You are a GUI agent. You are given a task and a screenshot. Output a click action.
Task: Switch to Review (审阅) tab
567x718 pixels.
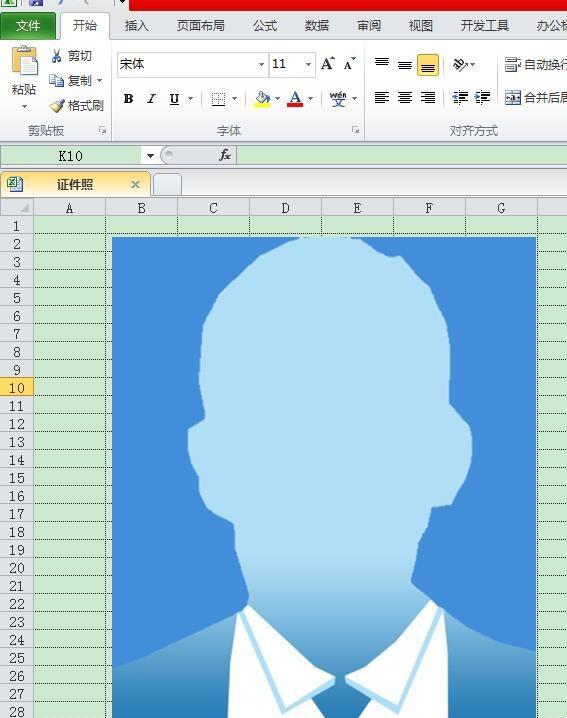pos(369,26)
